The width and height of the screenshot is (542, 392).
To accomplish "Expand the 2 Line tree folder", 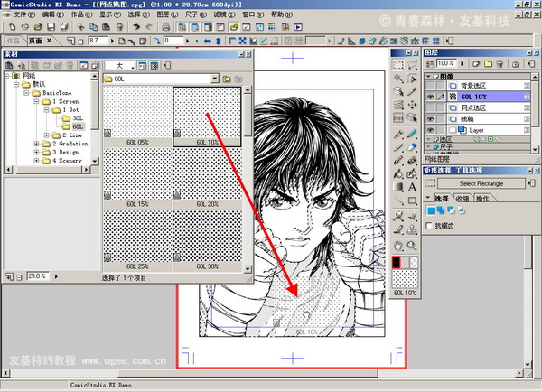I will coord(46,135).
